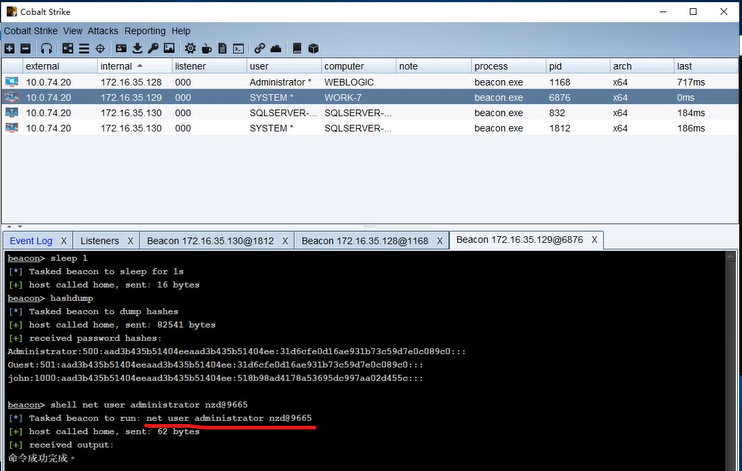Click the beacon console vertical scrollbar

pos(730,361)
